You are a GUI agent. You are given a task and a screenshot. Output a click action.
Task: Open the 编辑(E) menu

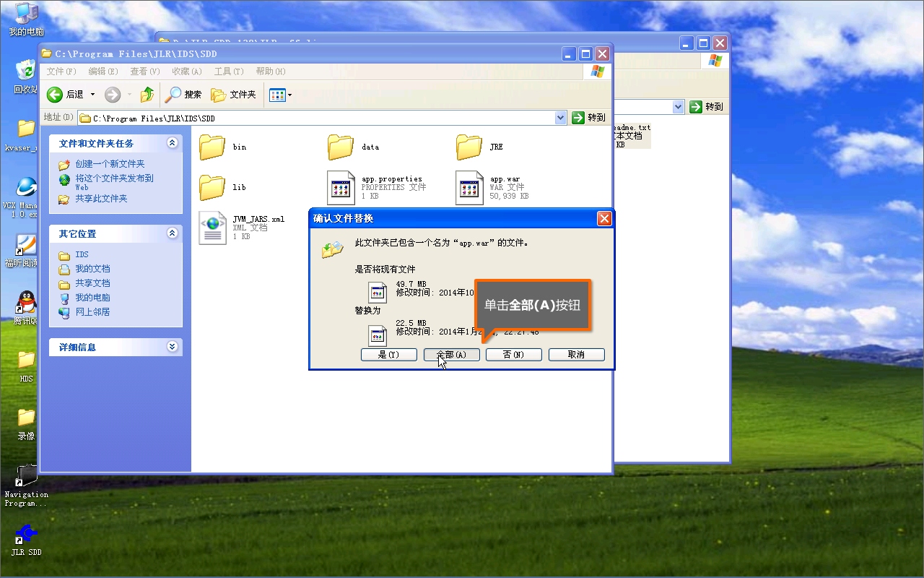coord(103,72)
